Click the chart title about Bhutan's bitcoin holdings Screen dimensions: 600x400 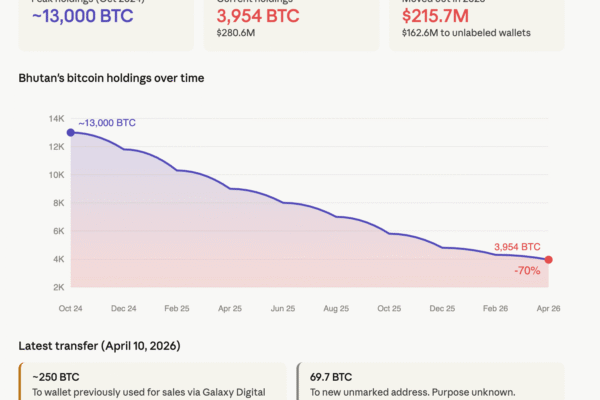[x=113, y=77]
